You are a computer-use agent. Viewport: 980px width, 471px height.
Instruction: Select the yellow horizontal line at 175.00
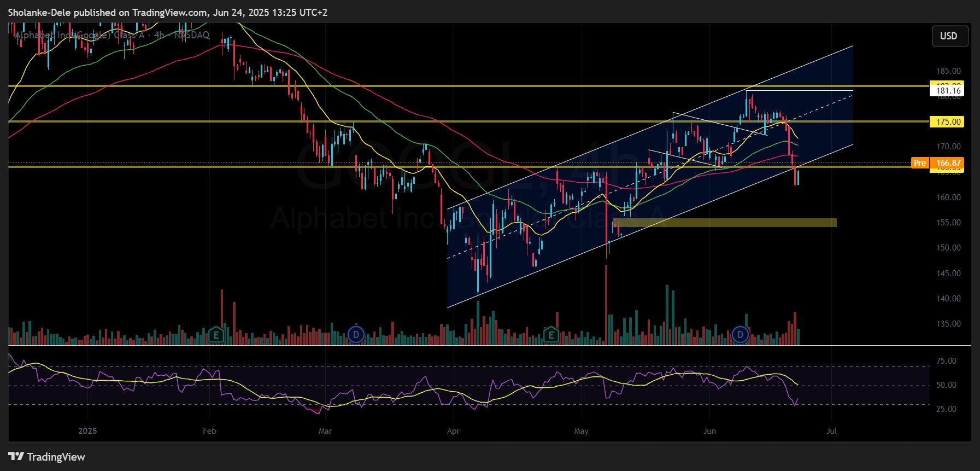pos(469,121)
